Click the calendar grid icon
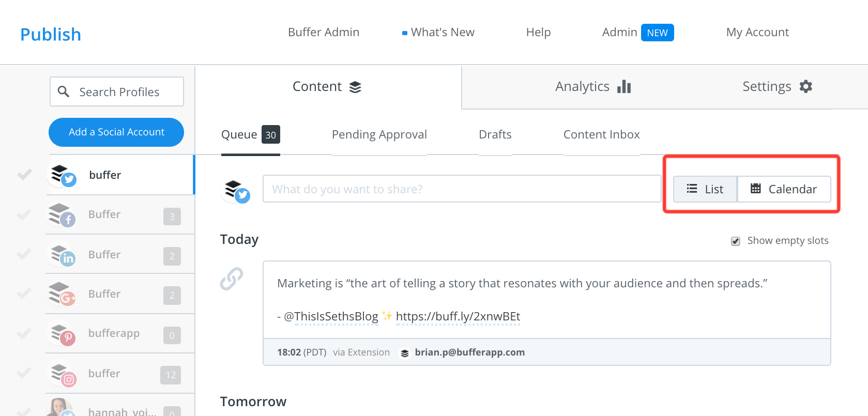The width and height of the screenshot is (868, 416). [756, 189]
